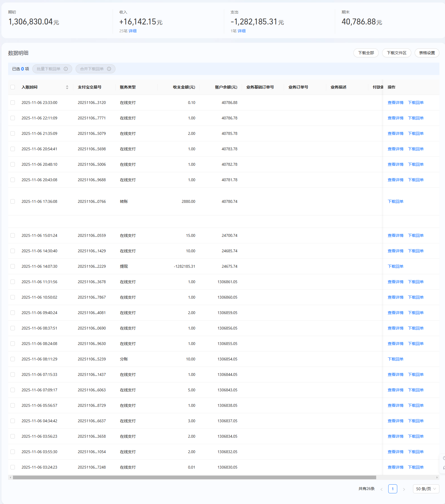445x504 pixels.
Task: Click info icon beside 批量下载回单
Action: click(66, 69)
